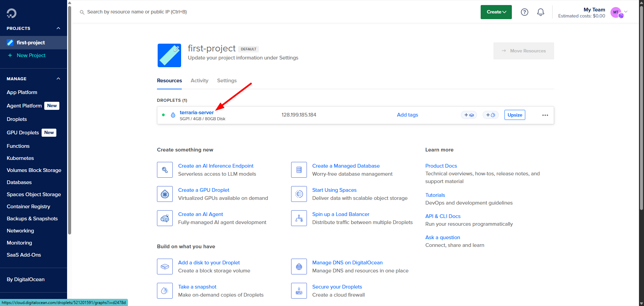The image size is (644, 306).
Task: Switch to the Activity tab
Action: click(x=199, y=81)
